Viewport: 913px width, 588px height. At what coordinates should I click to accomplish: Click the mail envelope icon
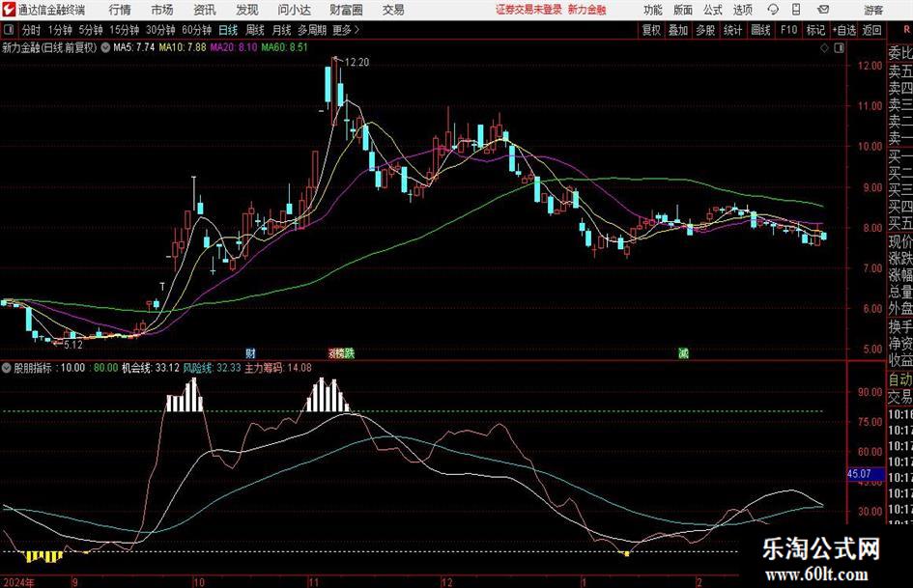[823, 10]
